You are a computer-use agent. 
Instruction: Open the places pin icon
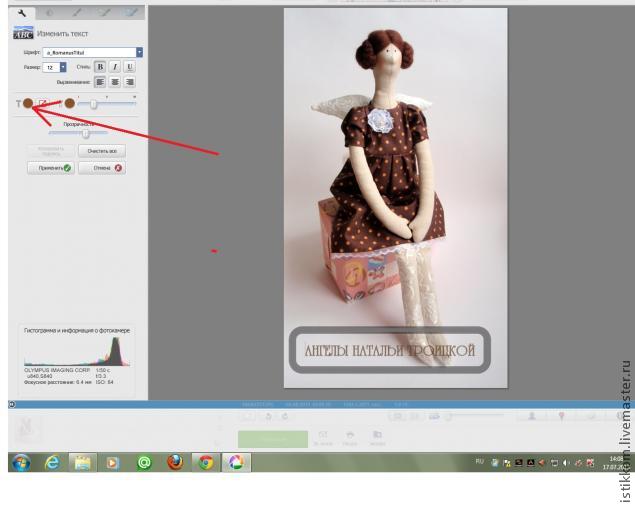562,416
